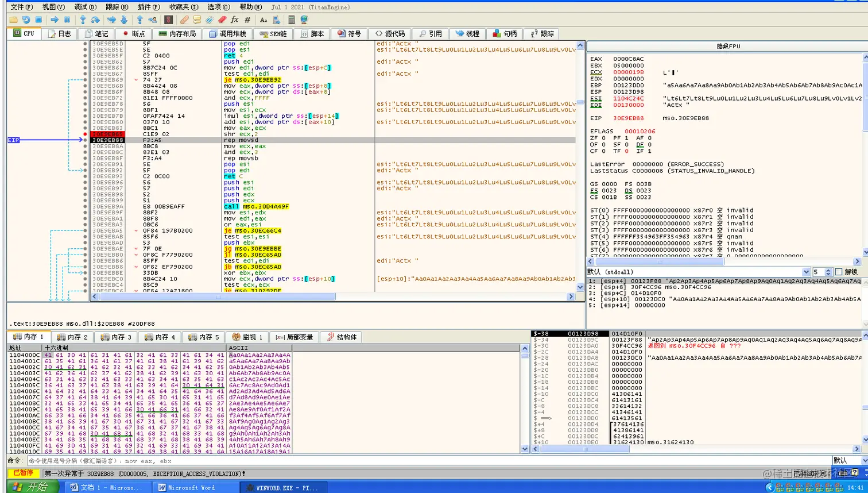This screenshot has height=493, width=868.
Task: Toggle breakpoint bullet at address 30E9EB93
Action: pyautogui.click(x=86, y=176)
